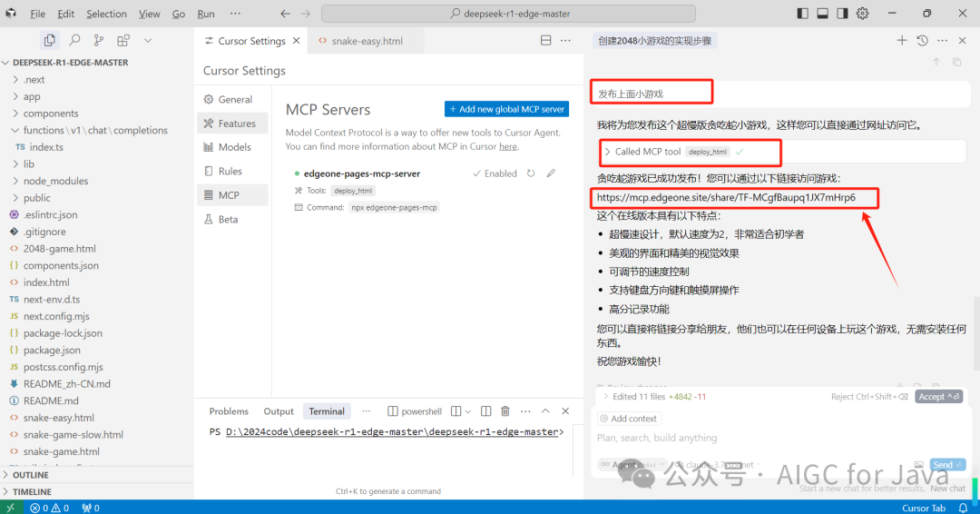Select the General settings section

click(232, 99)
